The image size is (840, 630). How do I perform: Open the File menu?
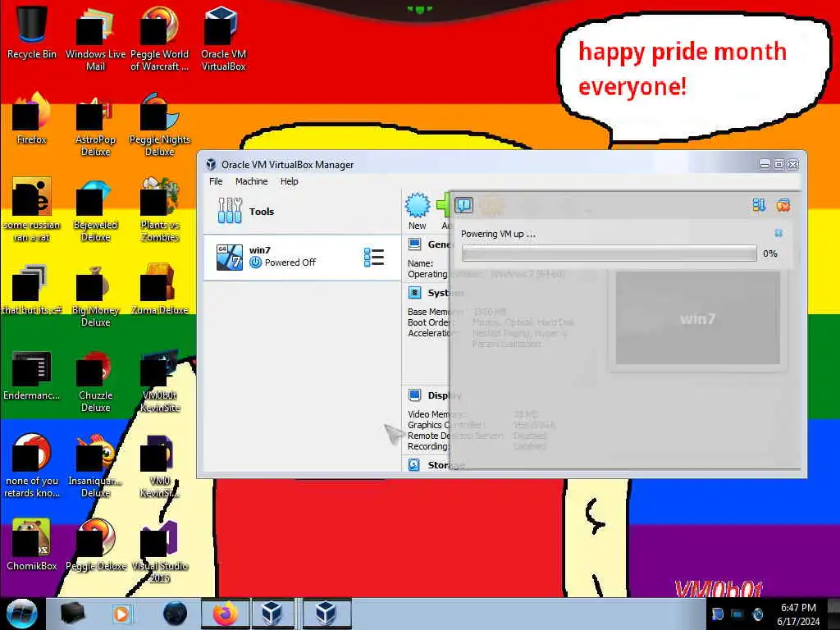216,181
